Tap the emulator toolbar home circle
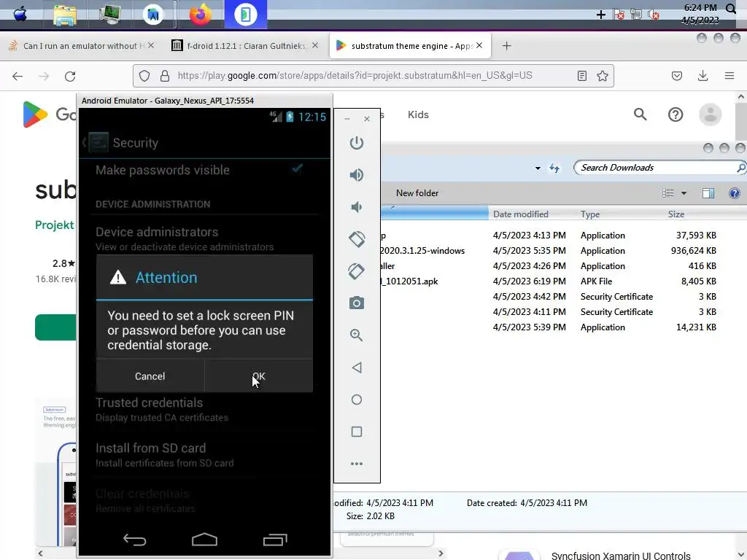The height and width of the screenshot is (560, 747). pos(356,400)
